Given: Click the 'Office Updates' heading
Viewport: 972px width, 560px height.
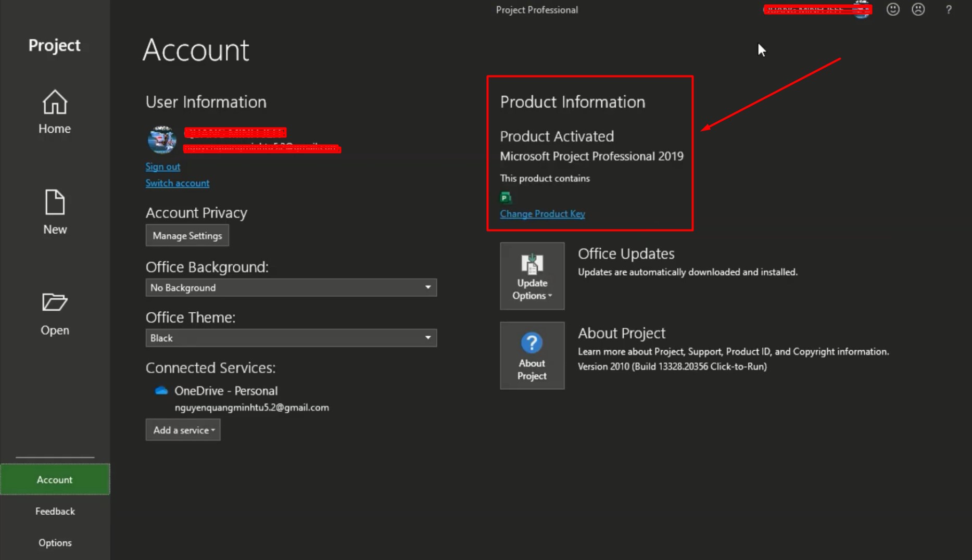Looking at the screenshot, I should pyautogui.click(x=626, y=253).
